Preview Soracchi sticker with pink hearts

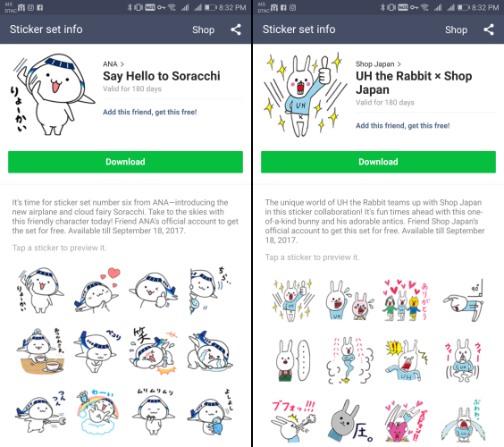[97, 290]
